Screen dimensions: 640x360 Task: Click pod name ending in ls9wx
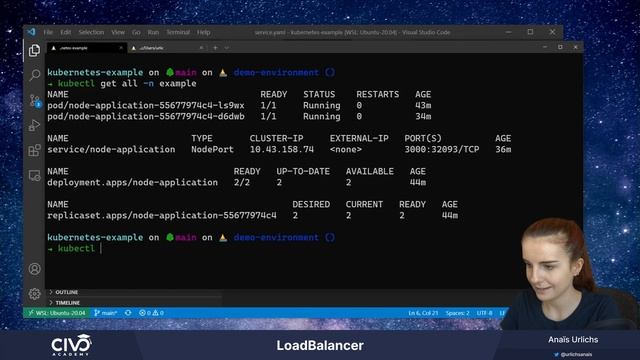coord(146,105)
